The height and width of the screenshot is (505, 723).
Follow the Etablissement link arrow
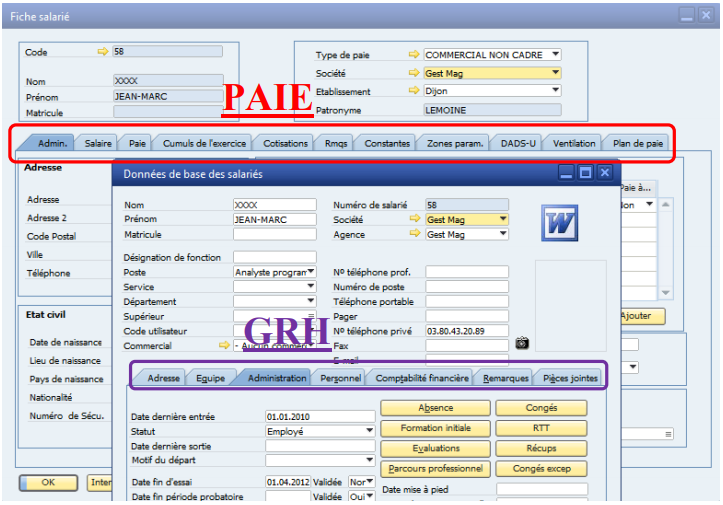coord(414,90)
